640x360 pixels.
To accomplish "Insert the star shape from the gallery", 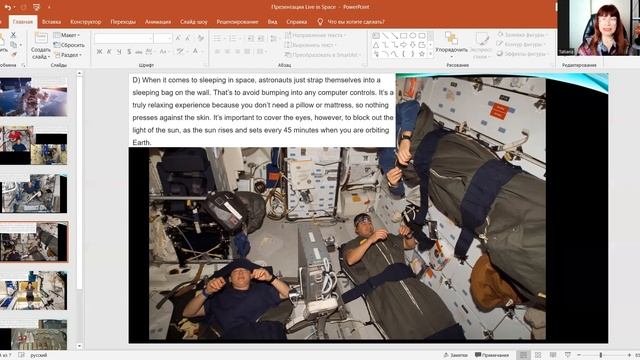I will click(x=422, y=54).
